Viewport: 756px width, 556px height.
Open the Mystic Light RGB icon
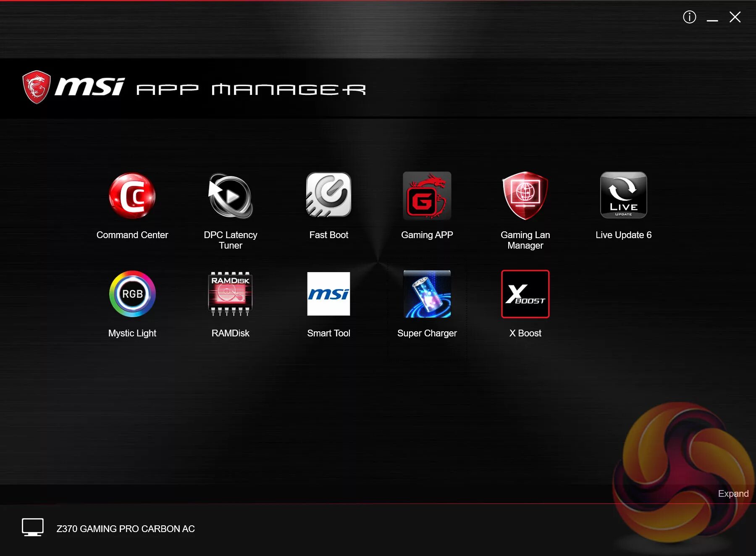tap(132, 294)
